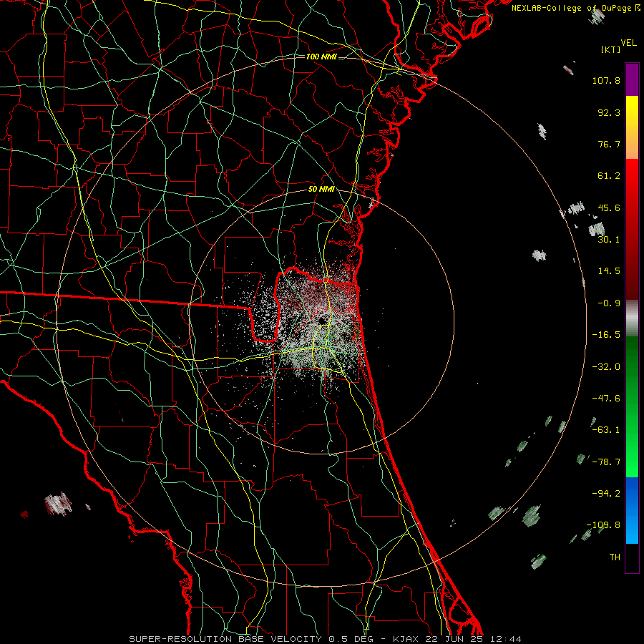The width and height of the screenshot is (644, 644).
Task: Click the -78.7 legend value
Action: [606, 462]
